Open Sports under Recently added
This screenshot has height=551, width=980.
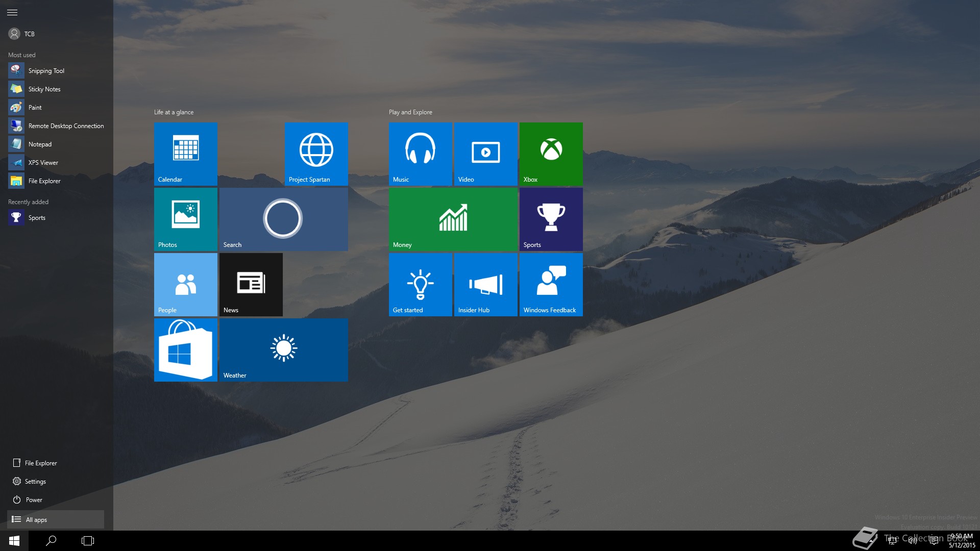click(x=56, y=218)
